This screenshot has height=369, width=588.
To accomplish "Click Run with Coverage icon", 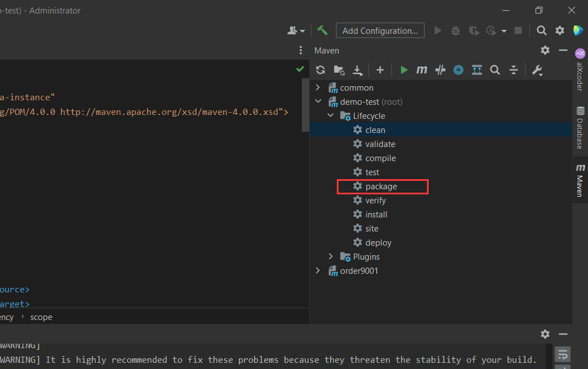I will [474, 30].
